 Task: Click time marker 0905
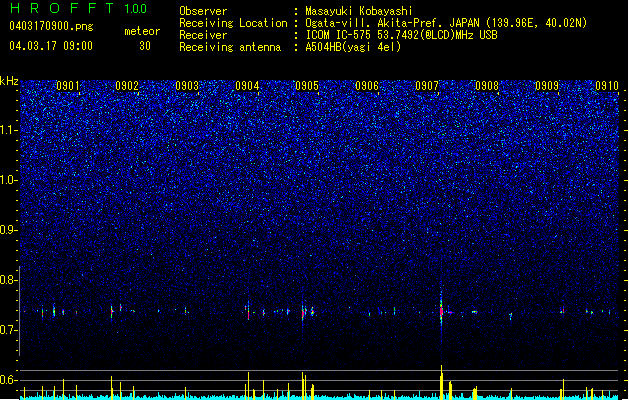pos(307,86)
